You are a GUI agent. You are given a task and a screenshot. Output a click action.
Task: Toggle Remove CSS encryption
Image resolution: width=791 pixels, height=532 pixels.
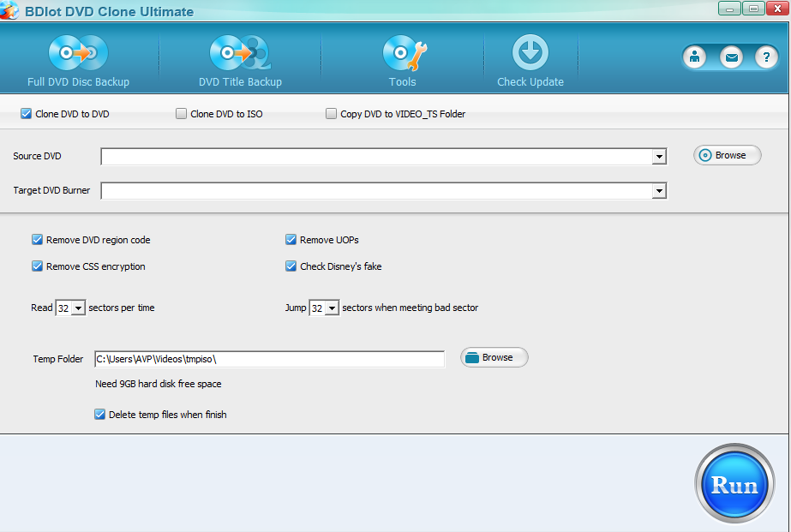click(x=37, y=266)
